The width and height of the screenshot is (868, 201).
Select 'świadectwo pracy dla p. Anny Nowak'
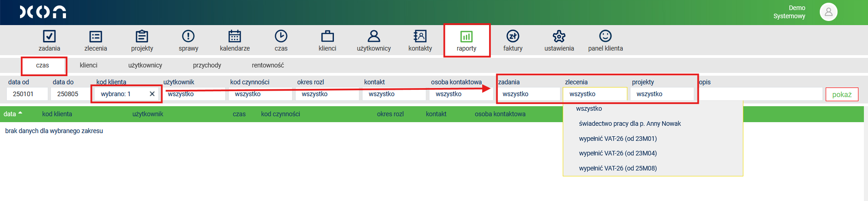pyautogui.click(x=630, y=124)
